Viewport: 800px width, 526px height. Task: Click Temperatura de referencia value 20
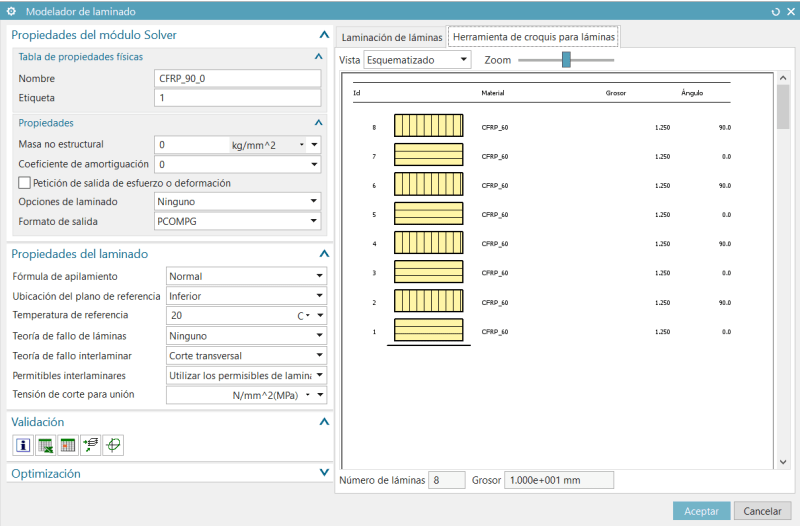[231, 315]
